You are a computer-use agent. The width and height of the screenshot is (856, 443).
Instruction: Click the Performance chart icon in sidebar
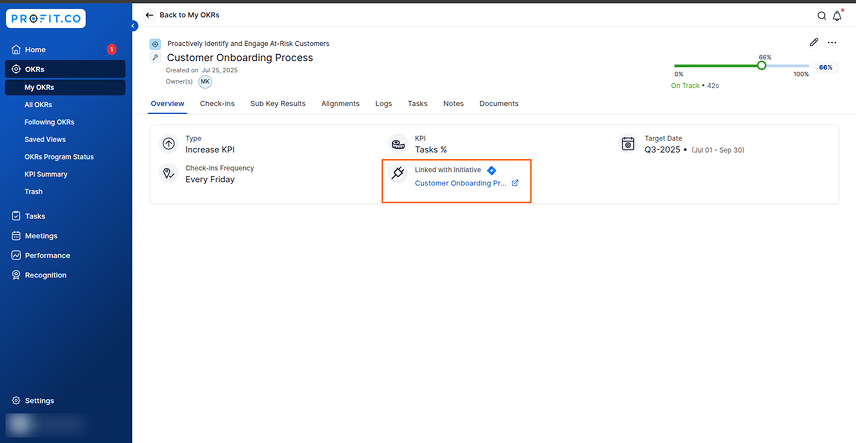click(x=16, y=256)
